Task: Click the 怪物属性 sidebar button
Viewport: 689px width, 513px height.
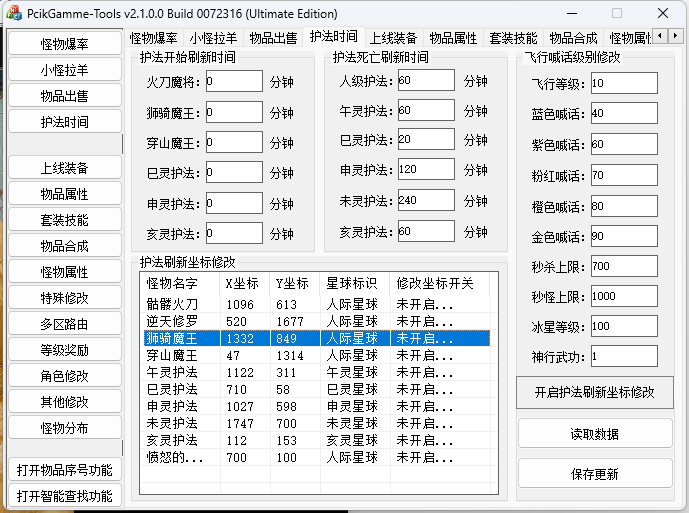Action: tap(65, 272)
